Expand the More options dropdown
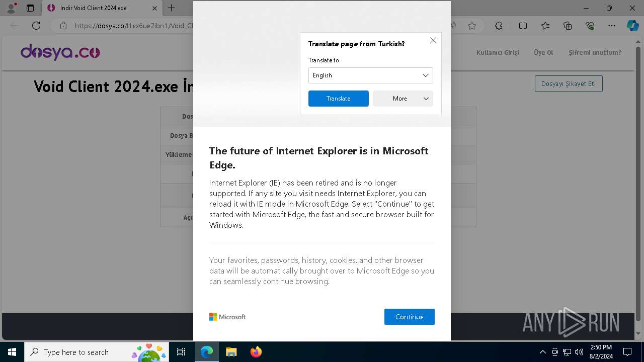Screen dimensions: 644x362 pyautogui.click(x=403, y=99)
